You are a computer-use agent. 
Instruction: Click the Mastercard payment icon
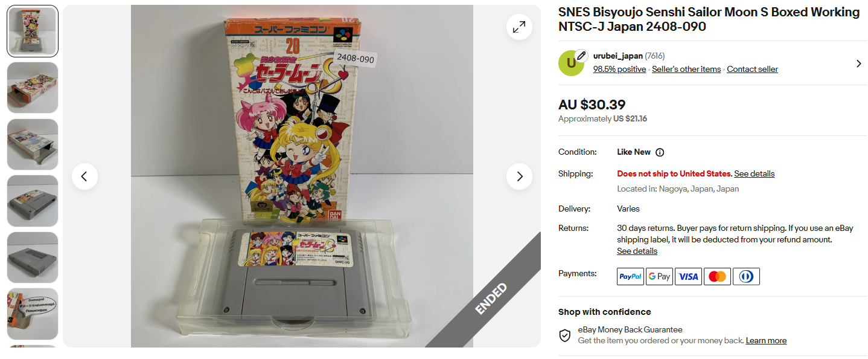click(717, 277)
